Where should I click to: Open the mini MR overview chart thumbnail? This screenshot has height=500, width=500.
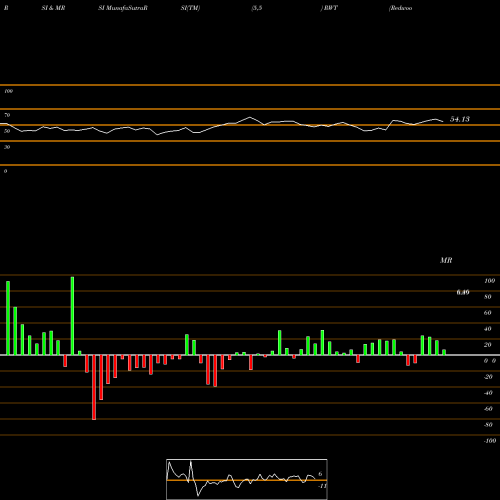247,479
